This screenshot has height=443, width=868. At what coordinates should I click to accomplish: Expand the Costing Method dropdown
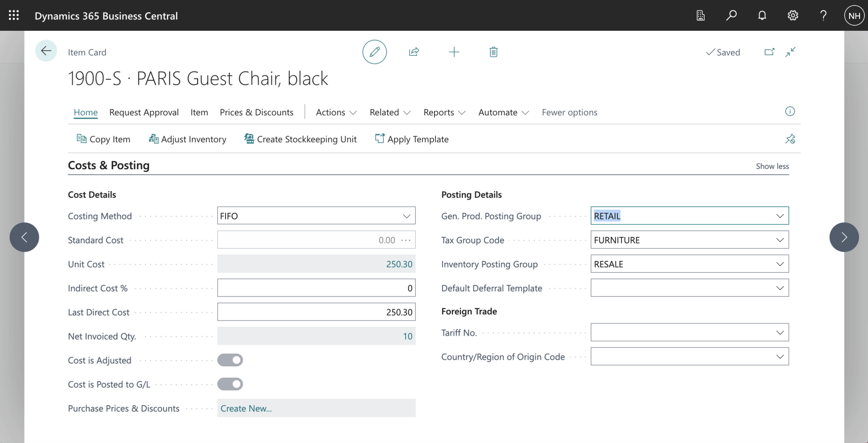pos(406,216)
